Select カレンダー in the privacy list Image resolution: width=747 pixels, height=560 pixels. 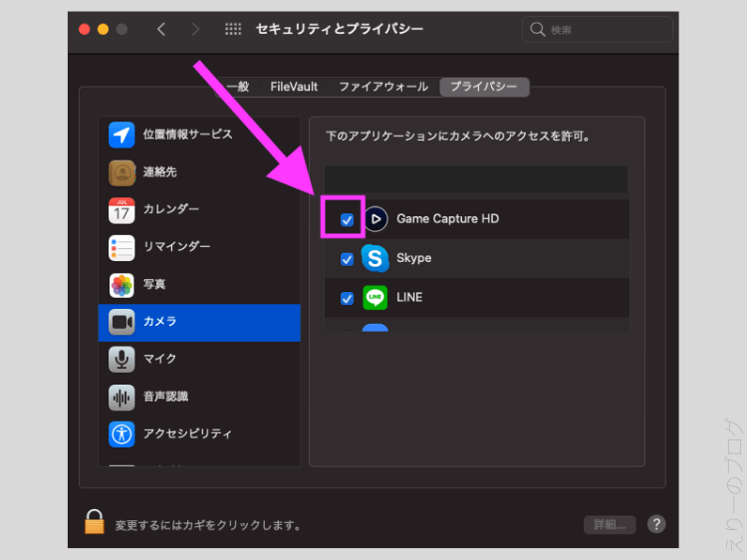click(199, 209)
